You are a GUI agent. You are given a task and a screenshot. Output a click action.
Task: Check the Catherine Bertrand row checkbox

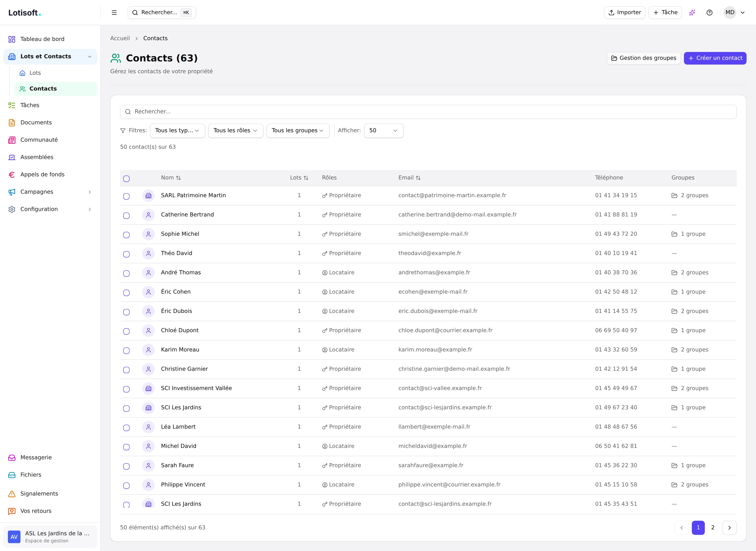pyautogui.click(x=126, y=216)
